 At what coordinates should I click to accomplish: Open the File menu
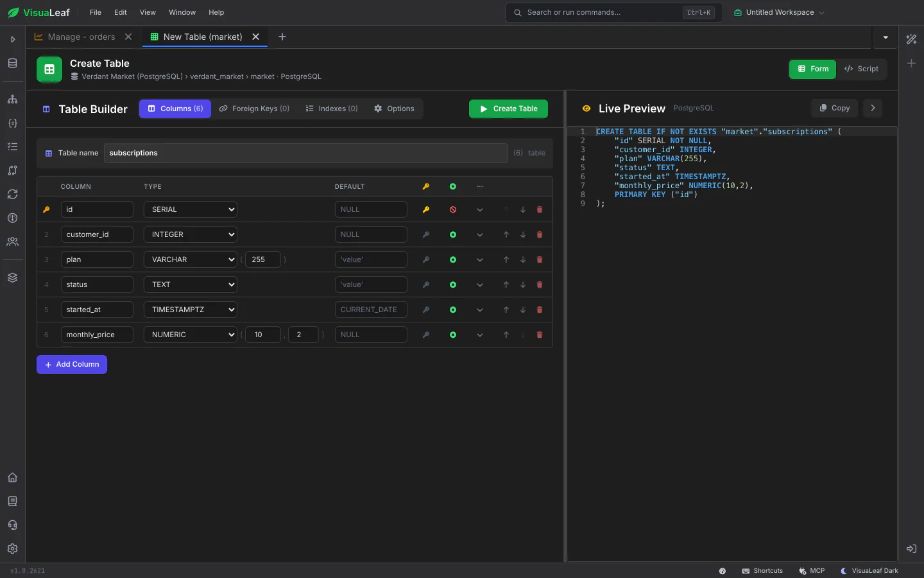pyautogui.click(x=96, y=12)
